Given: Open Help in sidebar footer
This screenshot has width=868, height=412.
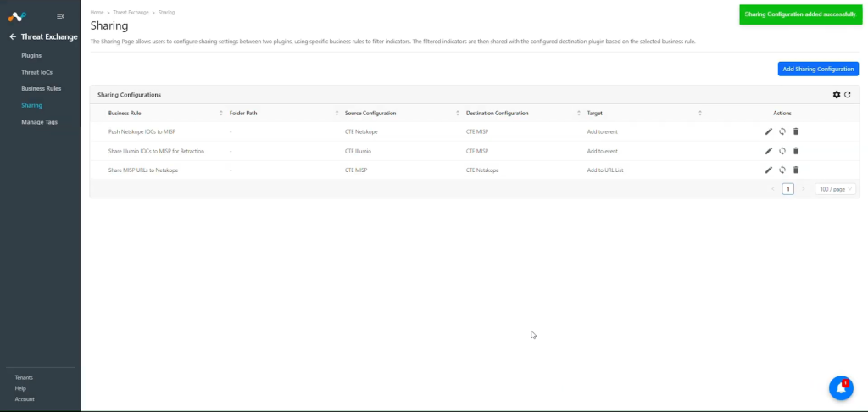Looking at the screenshot, I should [20, 388].
